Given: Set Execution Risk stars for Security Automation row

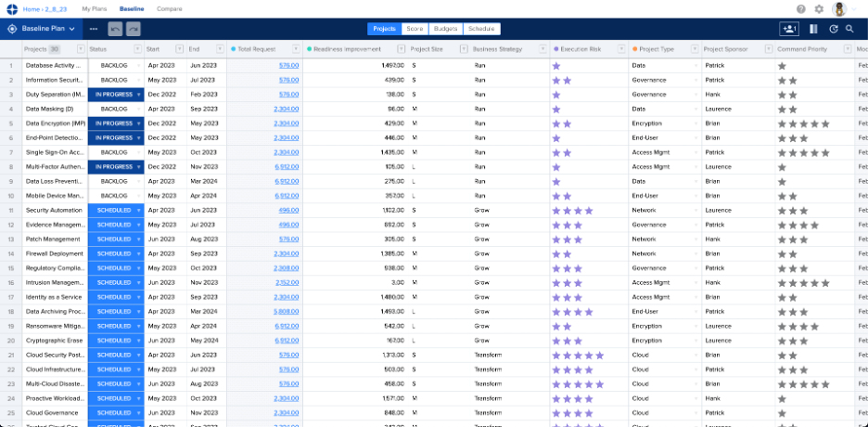Looking at the screenshot, I should tap(572, 211).
